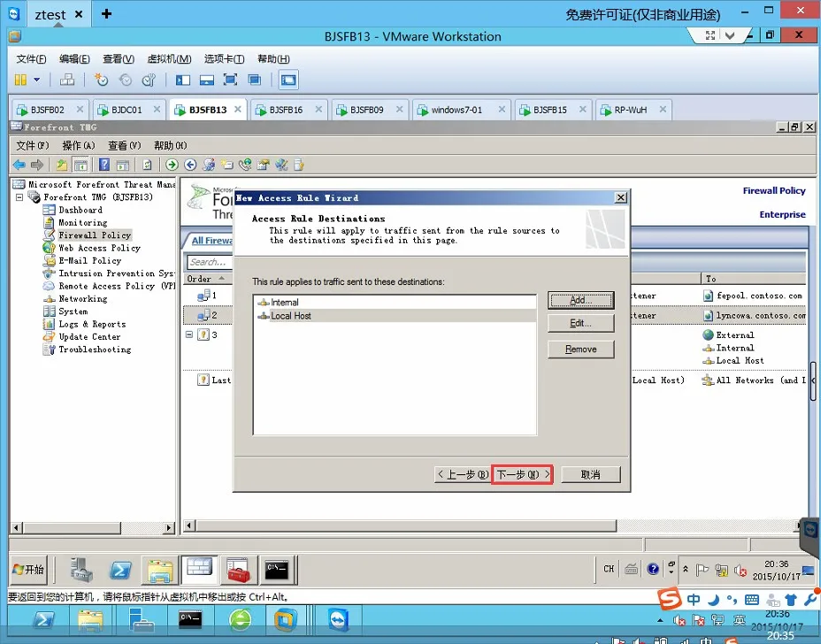Open the TMG 查看(V) menu

pos(125,145)
